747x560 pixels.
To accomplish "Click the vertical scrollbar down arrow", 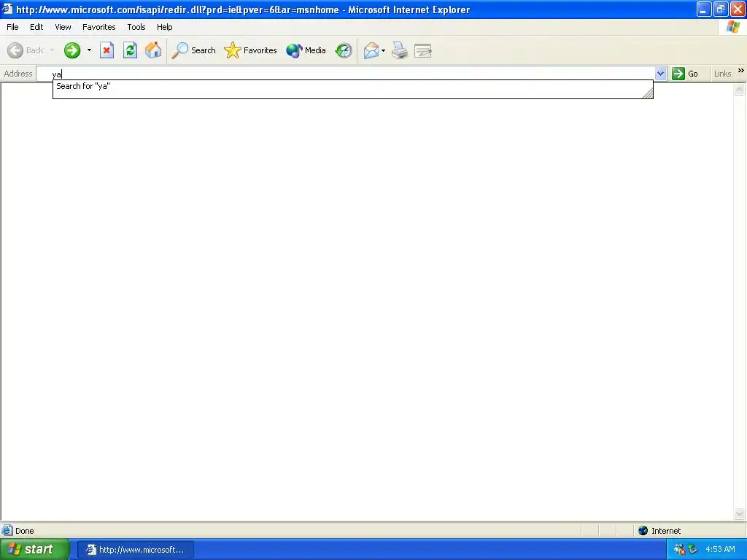I will tap(740, 513).
